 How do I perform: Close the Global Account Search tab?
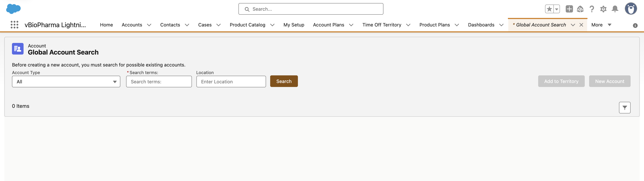point(581,25)
